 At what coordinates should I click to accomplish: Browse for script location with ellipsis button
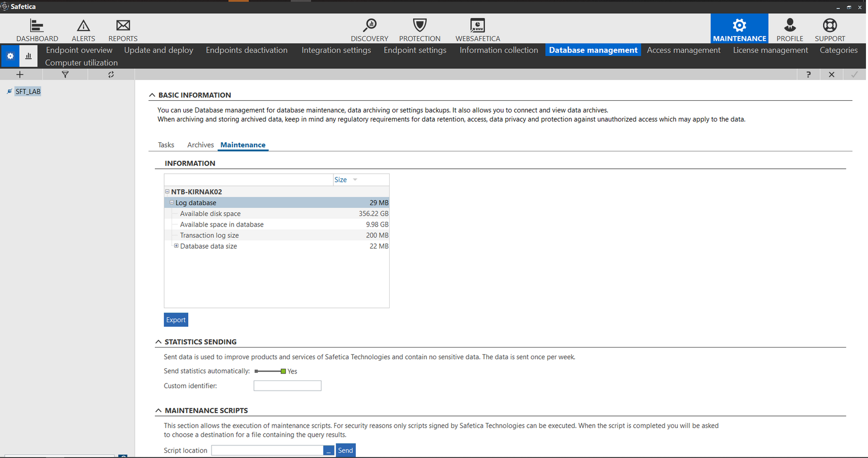point(328,450)
